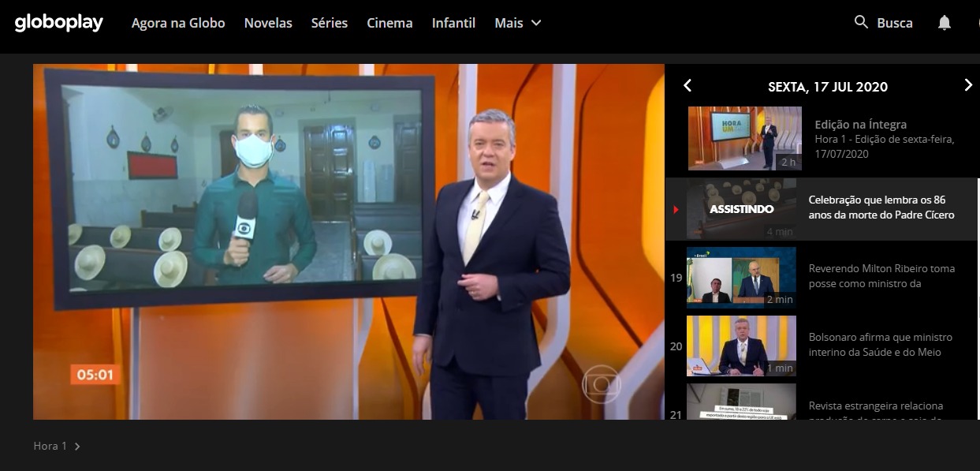The width and height of the screenshot is (980, 471).
Task: Click the Padre Cícero celebration title
Action: [x=881, y=207]
